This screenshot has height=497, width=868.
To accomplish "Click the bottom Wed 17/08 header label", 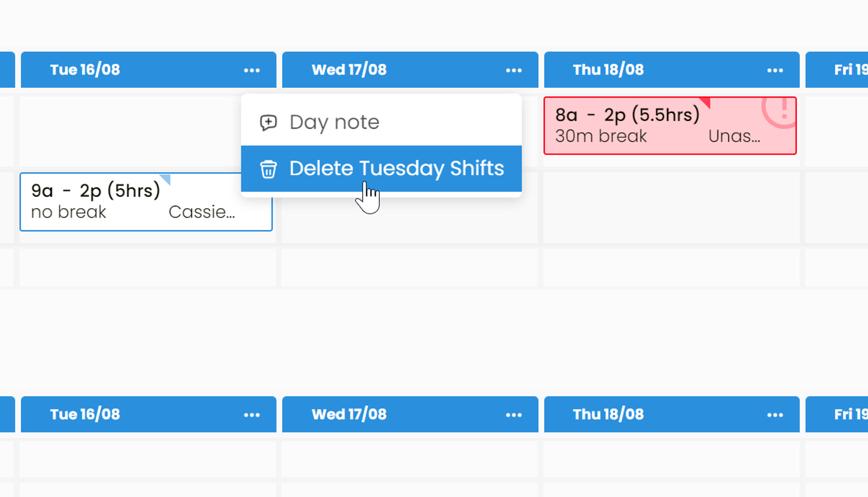I will (x=349, y=415).
